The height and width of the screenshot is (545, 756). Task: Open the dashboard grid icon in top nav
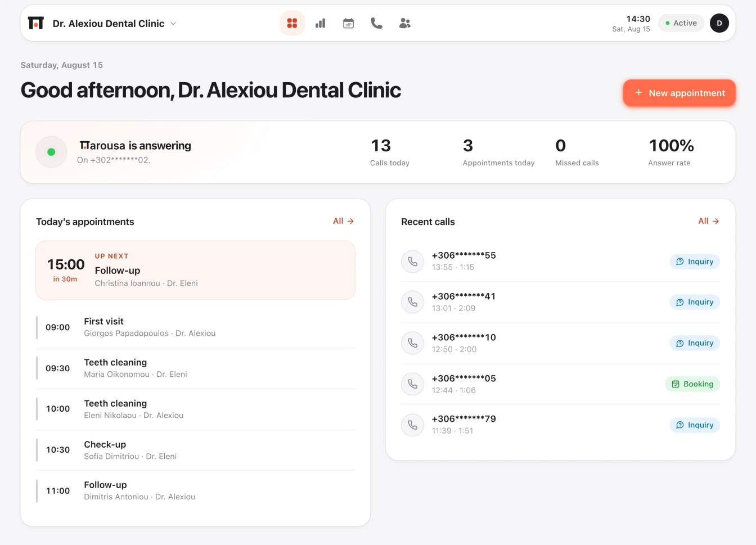pyautogui.click(x=292, y=23)
